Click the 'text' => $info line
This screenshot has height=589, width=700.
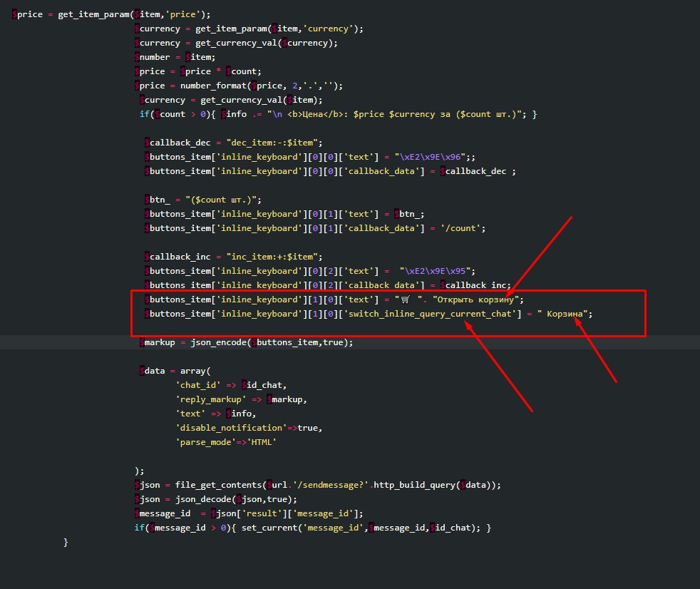(x=215, y=414)
